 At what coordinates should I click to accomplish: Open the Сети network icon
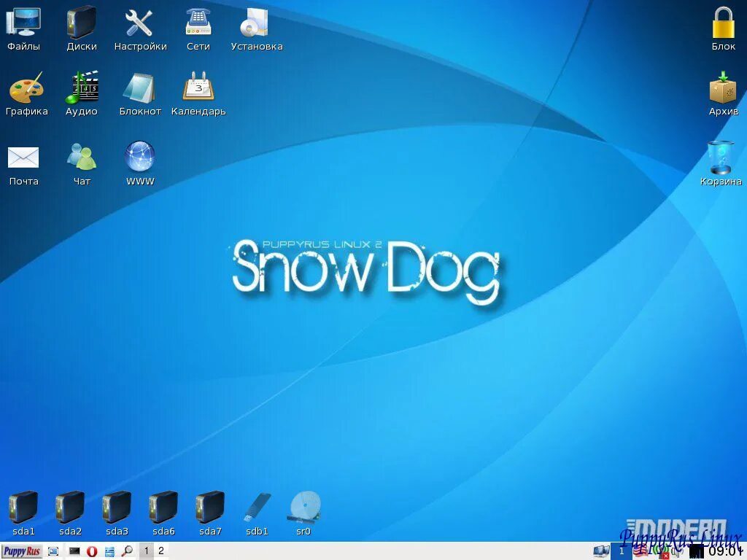198,28
